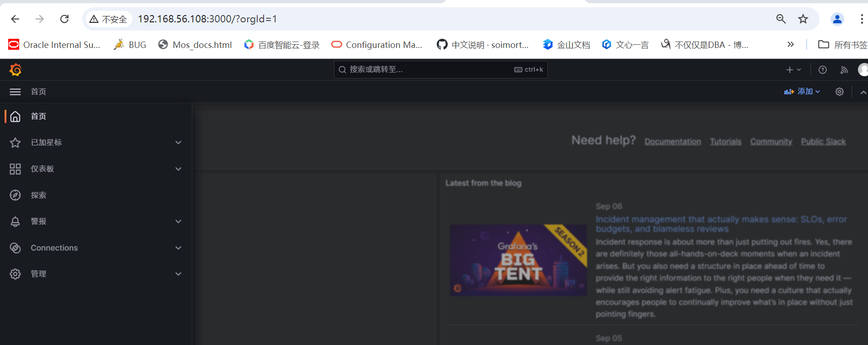The width and height of the screenshot is (868, 345).
Task: Select 管理 label in the sidebar
Action: click(x=38, y=274)
